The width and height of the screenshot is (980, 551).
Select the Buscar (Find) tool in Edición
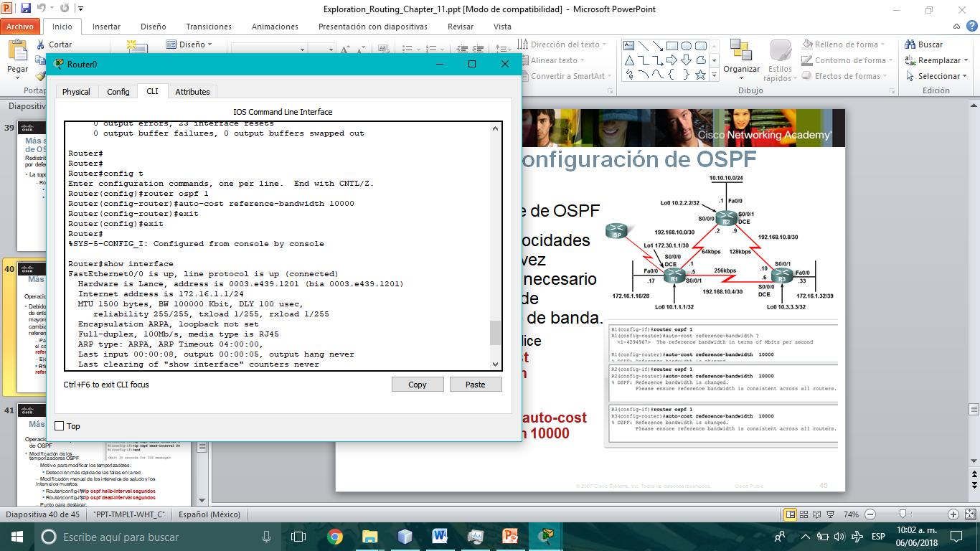pos(925,44)
